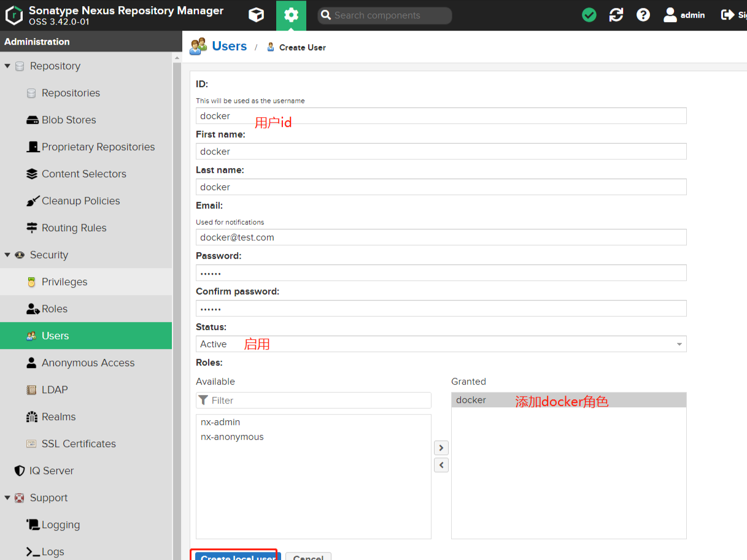Click the IQ Server shield icon

(20, 471)
